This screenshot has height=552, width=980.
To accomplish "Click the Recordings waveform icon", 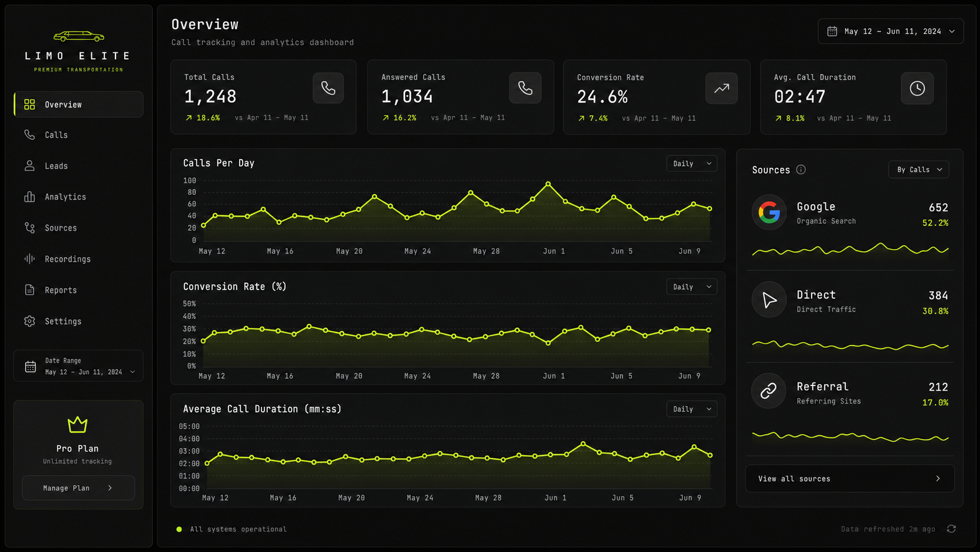I will pos(29,259).
